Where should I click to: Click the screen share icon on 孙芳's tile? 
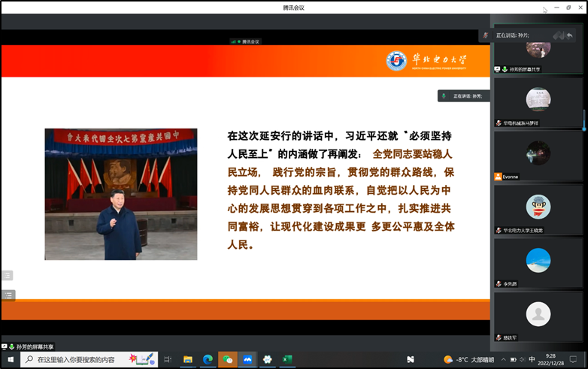tap(497, 69)
